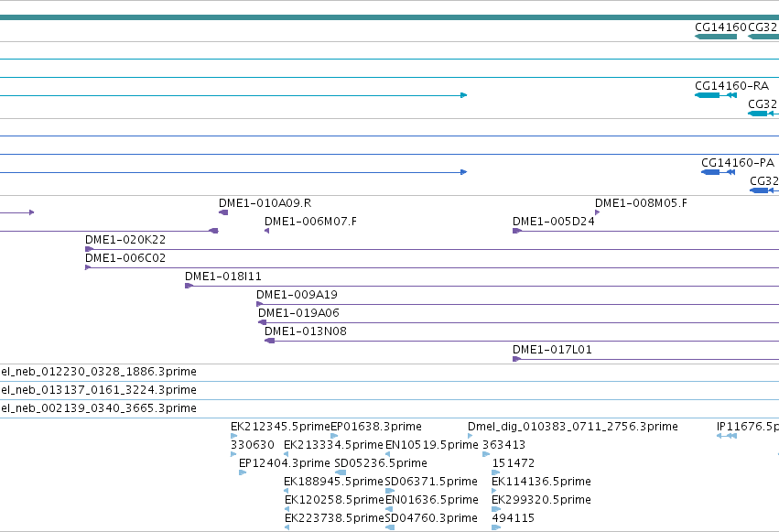Select the 151472 feature label
The image size is (779, 532).
pyautogui.click(x=514, y=463)
